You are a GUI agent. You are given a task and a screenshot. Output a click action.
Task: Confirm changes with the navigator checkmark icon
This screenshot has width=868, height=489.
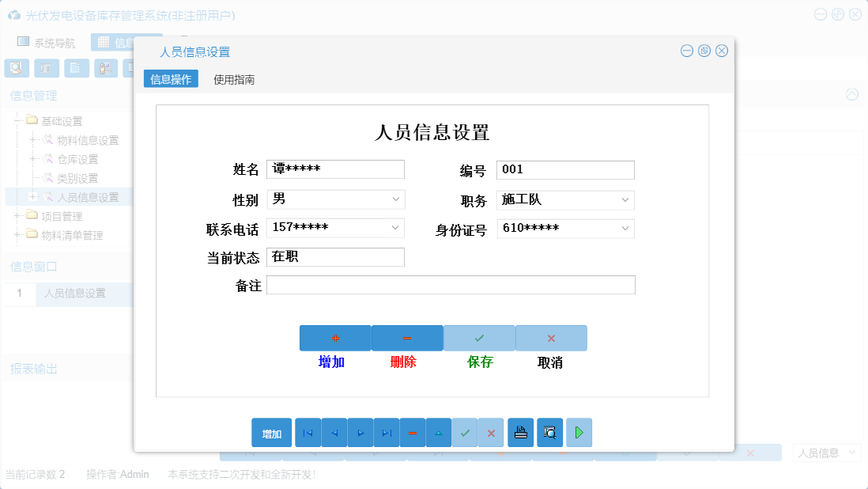[x=464, y=432]
